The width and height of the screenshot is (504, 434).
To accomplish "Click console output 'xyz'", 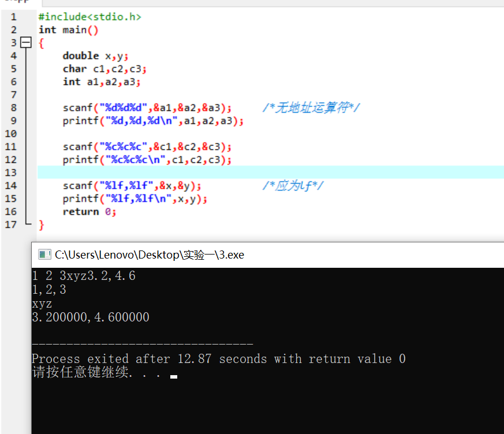I will (42, 304).
